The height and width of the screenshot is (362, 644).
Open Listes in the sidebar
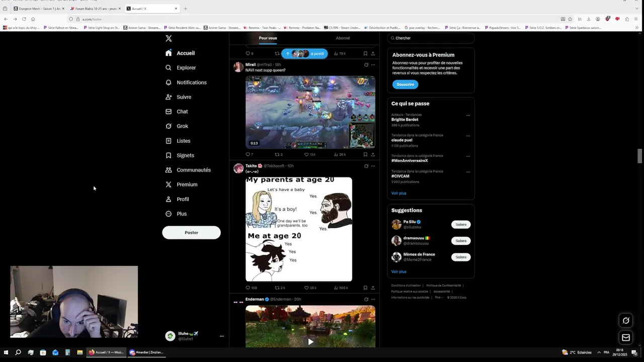tap(178, 141)
